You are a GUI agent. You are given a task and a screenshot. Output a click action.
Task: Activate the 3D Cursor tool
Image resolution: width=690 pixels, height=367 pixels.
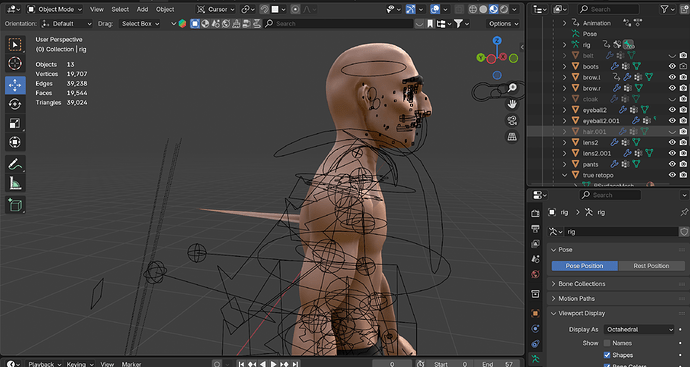(x=15, y=64)
